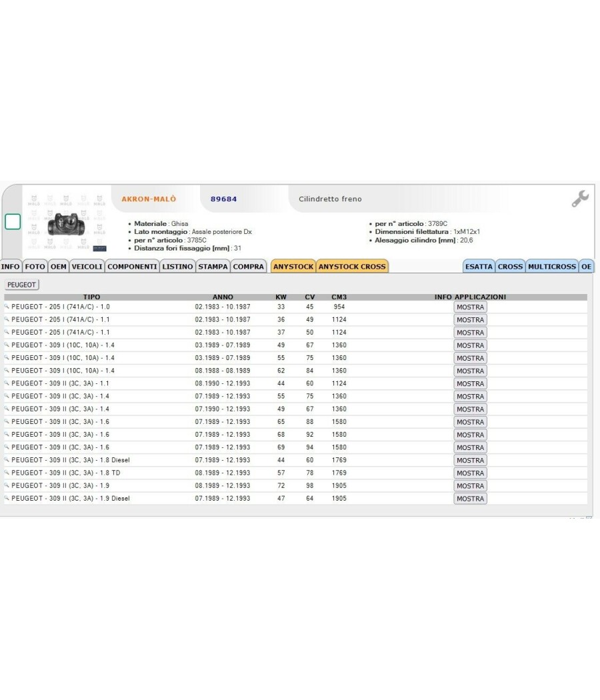Select row PEUGEOT - 205 I (741A/C) - 1.0
The image size is (600, 700).
pos(295,307)
